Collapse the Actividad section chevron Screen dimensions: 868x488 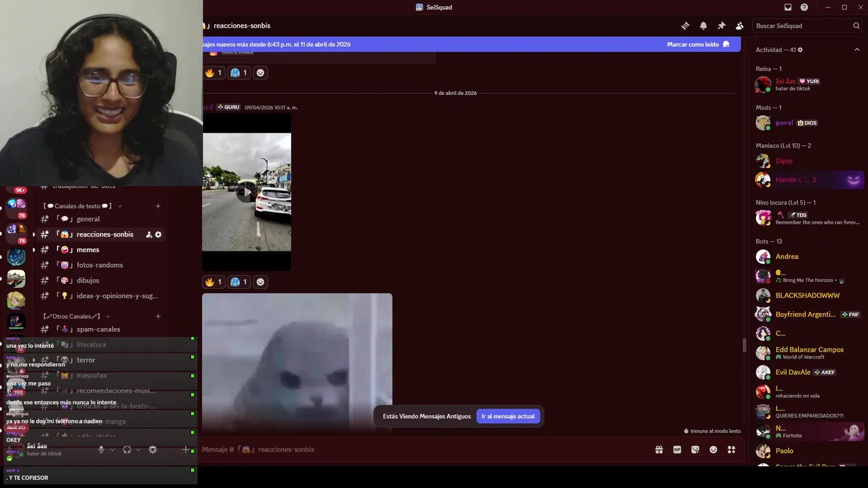(x=857, y=50)
